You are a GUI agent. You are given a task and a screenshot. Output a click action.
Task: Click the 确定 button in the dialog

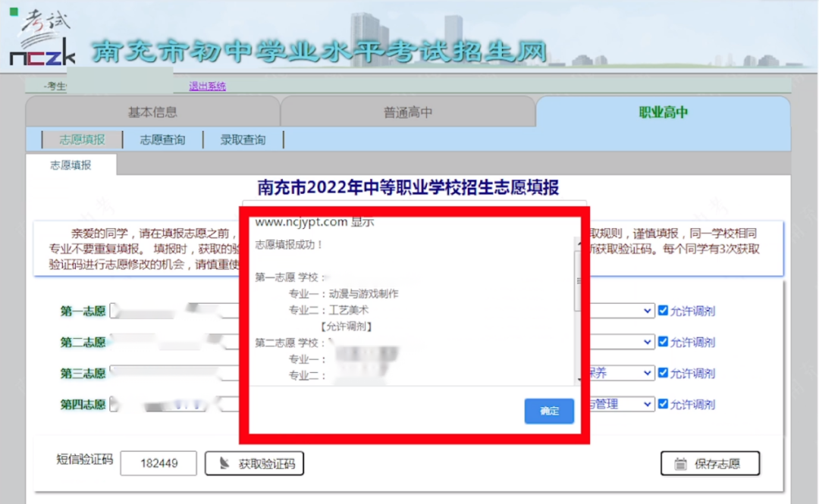548,411
